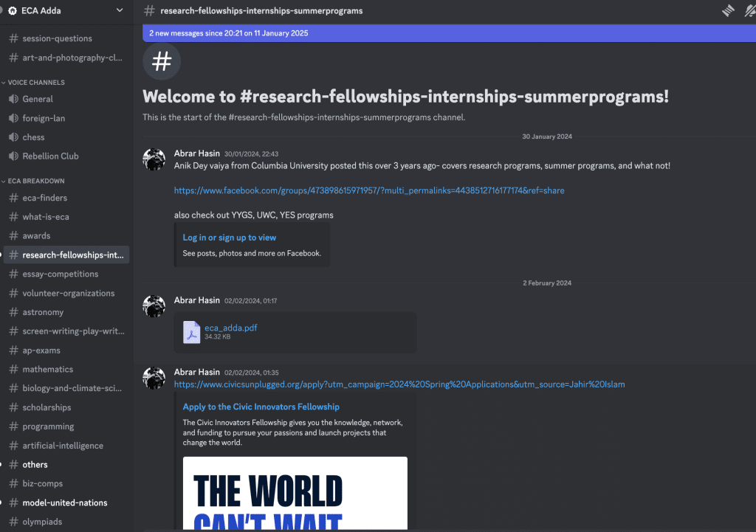Open the ECA Adda server dropdown menu

pyautogui.click(x=120, y=10)
